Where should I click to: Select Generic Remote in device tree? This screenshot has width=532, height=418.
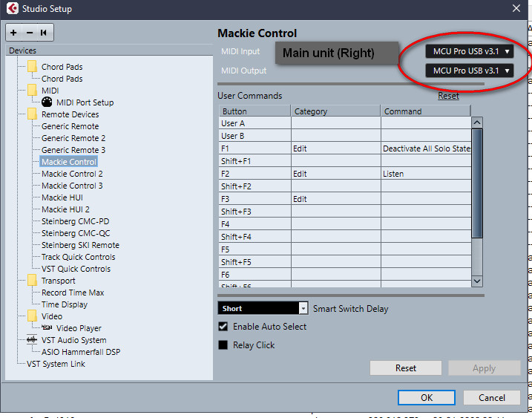click(x=70, y=126)
